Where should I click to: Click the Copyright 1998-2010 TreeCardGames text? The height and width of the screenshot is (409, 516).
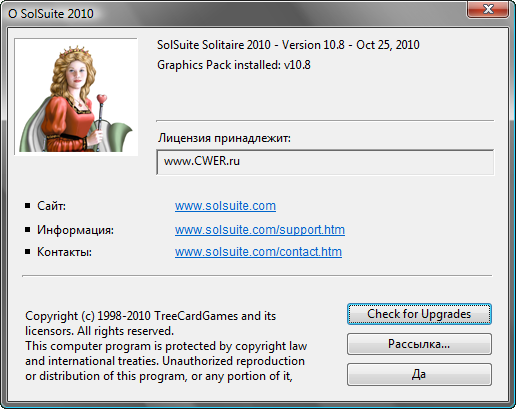point(151,316)
